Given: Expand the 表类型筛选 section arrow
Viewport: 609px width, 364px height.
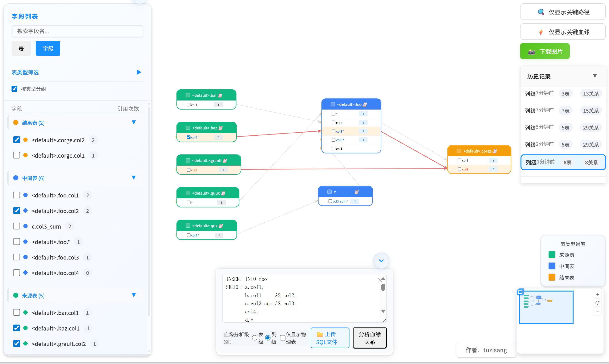Looking at the screenshot, I should (139, 72).
